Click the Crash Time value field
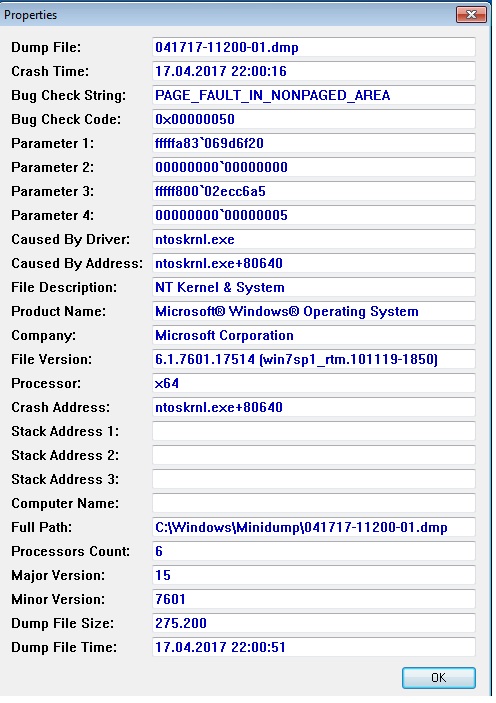 coord(313,71)
